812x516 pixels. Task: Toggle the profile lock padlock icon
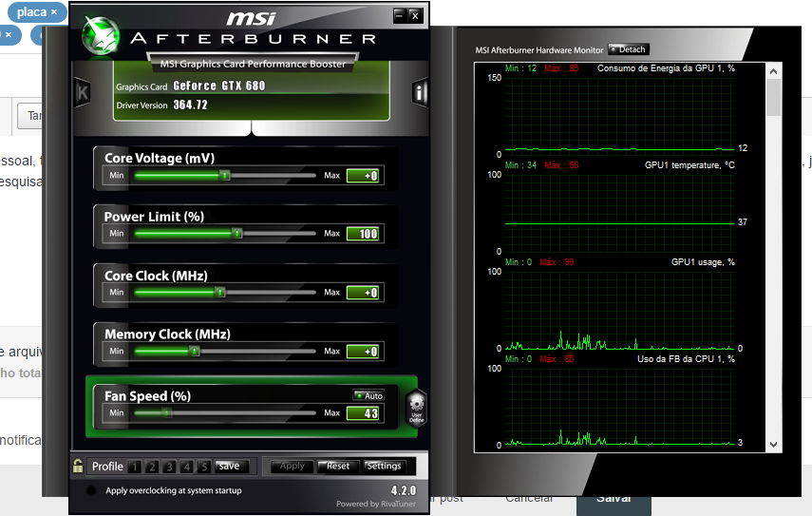(x=78, y=466)
